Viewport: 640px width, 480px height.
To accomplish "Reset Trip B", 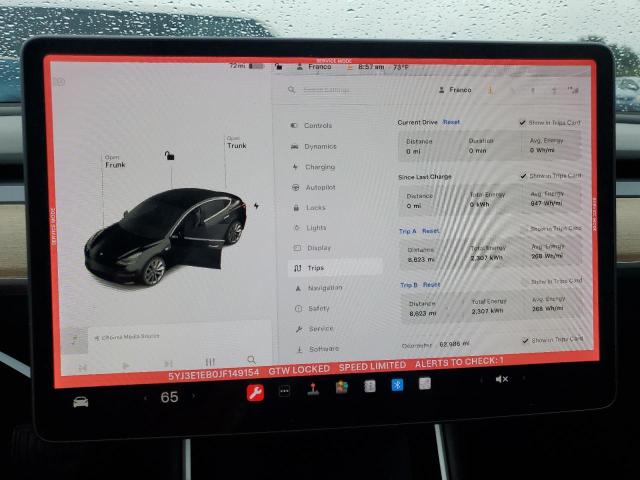I will click(x=431, y=285).
